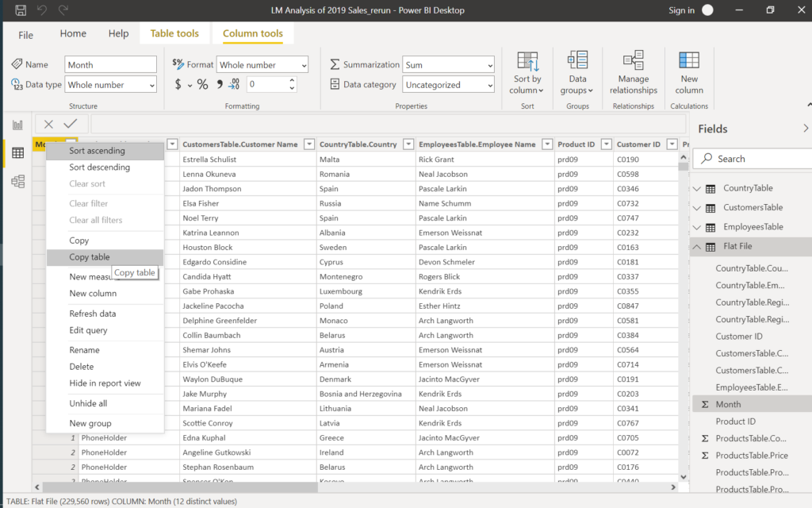Screen dimensions: 812x508
Task: Click the Sort by column icon
Action: [x=527, y=60]
